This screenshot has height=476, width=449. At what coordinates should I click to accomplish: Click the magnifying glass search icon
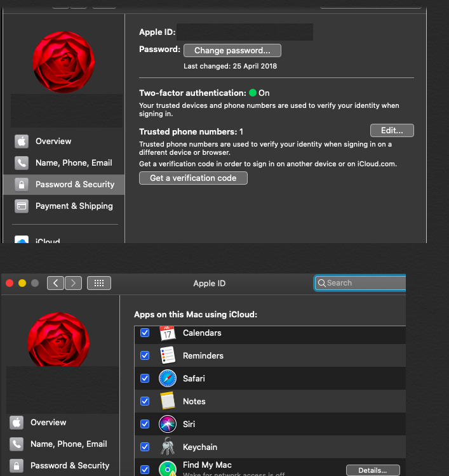pos(321,283)
